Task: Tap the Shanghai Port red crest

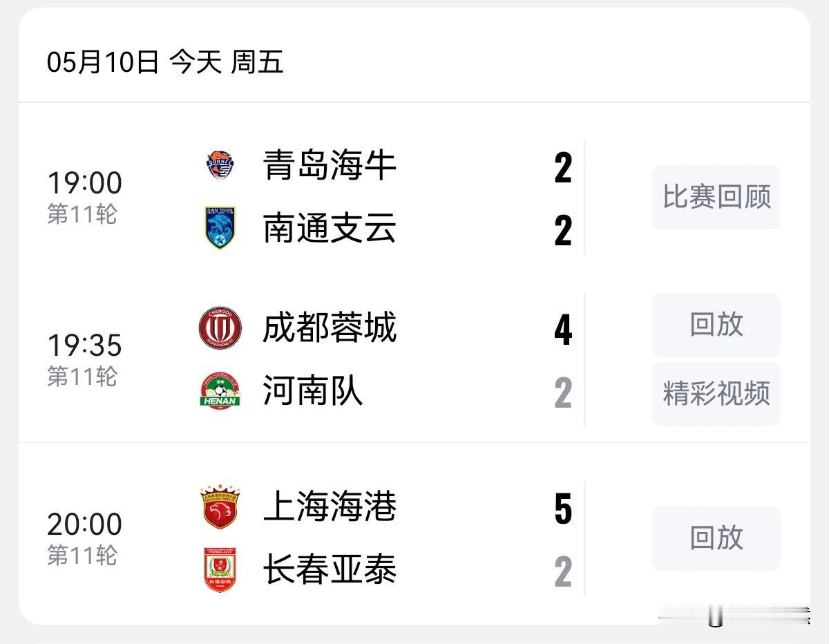Action: [220, 507]
